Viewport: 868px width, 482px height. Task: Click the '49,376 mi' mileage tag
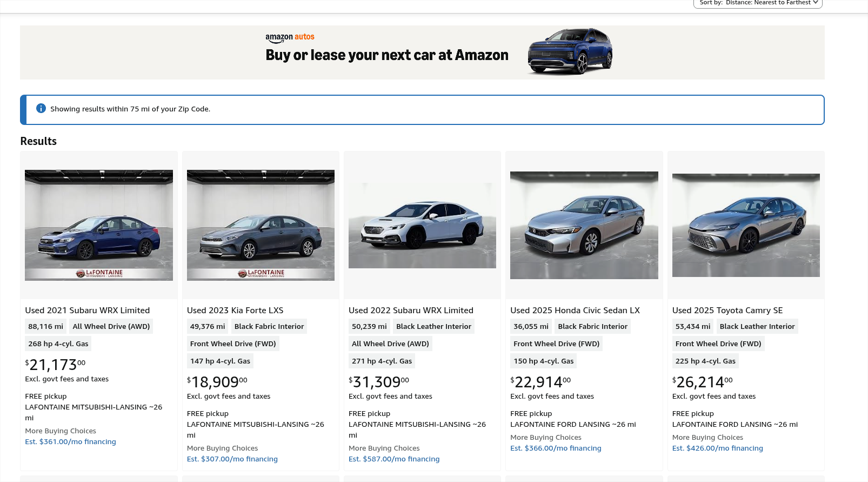[x=208, y=327]
